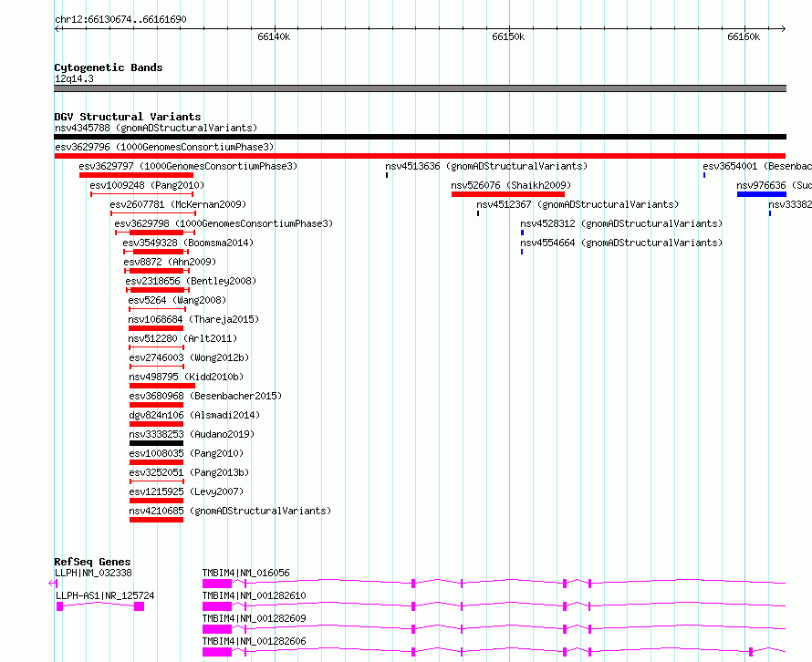This screenshot has height=662, width=812.
Task: Click the red nsv498795 variant bar
Action: pyautogui.click(x=162, y=386)
